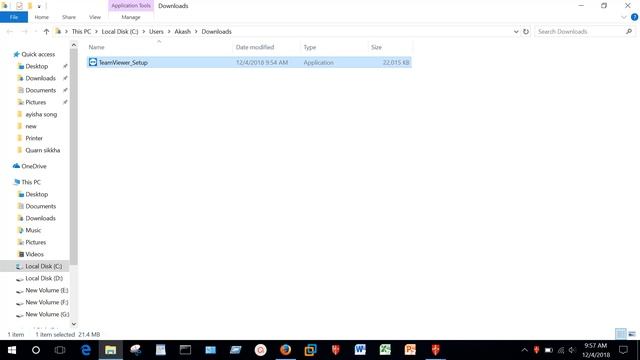
Task: Click Local Disk (C:) in address breadcrumb
Action: click(x=120, y=31)
